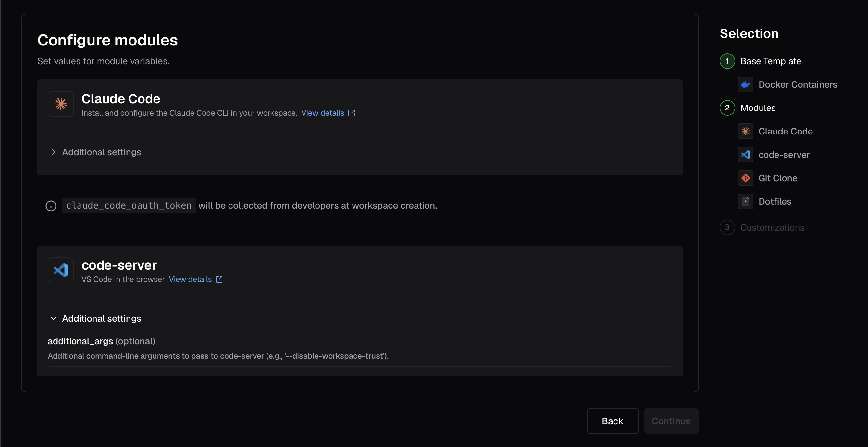Viewport: 868px width, 447px height.
Task: Click the code-server VS Code logo icon
Action: (x=61, y=270)
